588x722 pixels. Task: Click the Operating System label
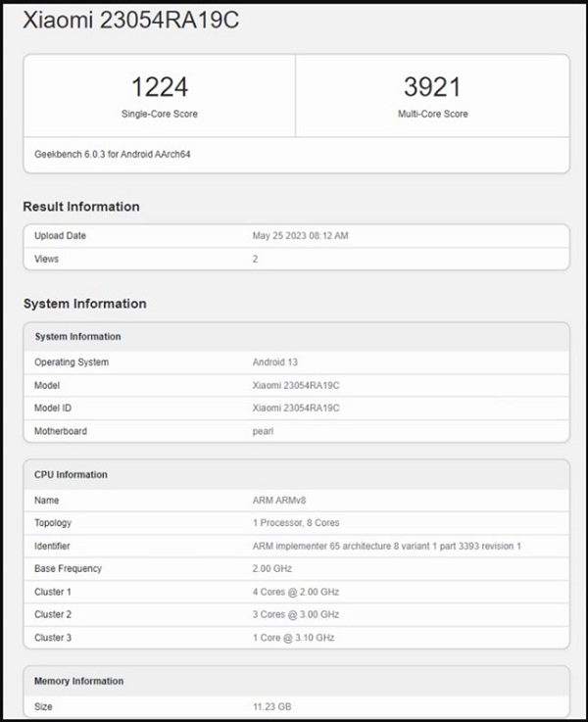click(x=72, y=362)
